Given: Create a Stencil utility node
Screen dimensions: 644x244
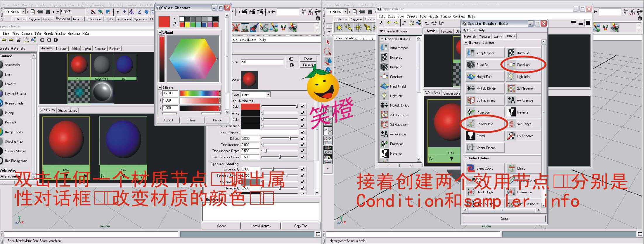Looking at the screenshot, I should pyautogui.click(x=485, y=136).
